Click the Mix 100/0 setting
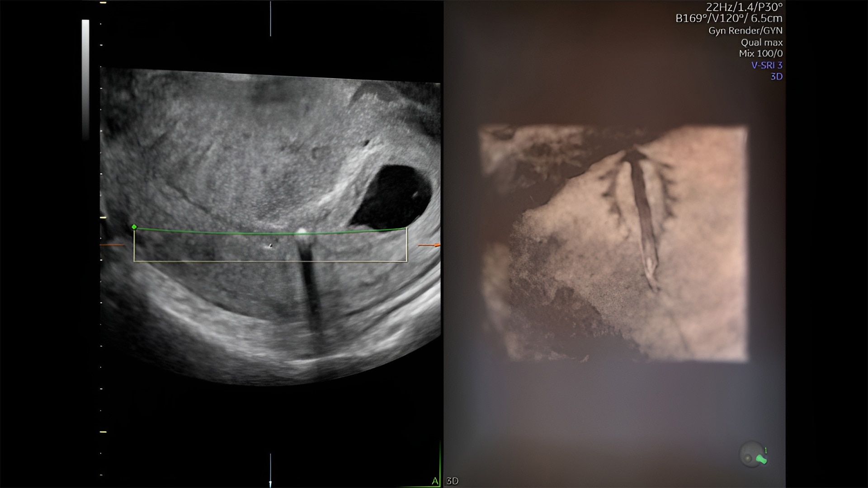Image resolution: width=868 pixels, height=488 pixels. 760,53
